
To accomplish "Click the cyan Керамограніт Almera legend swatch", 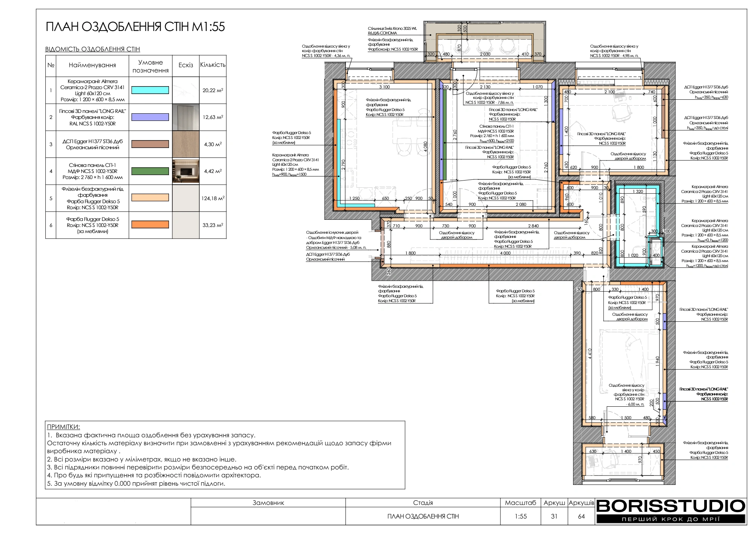I will pyautogui.click(x=150, y=90).
